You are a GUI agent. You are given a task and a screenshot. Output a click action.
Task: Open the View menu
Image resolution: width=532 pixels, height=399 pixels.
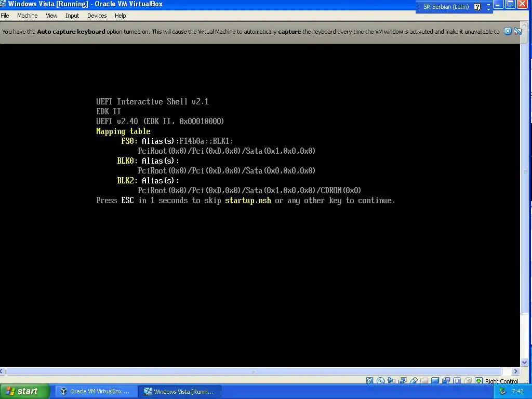(51, 16)
